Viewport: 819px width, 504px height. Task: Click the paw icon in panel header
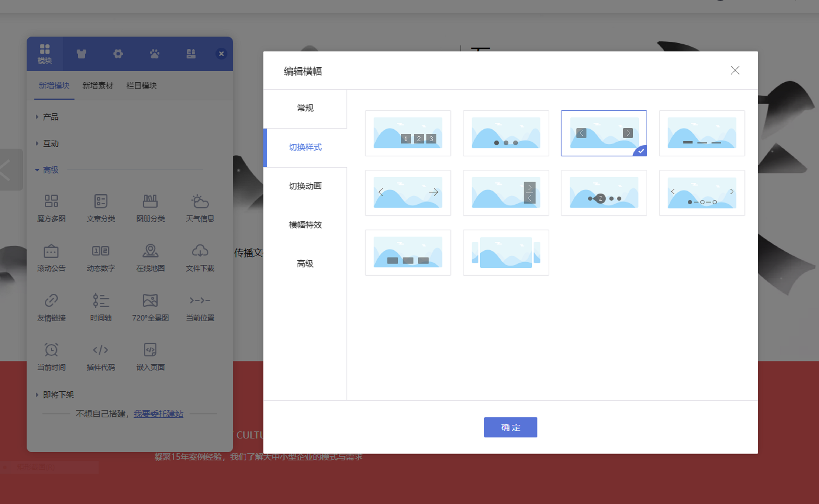(154, 54)
